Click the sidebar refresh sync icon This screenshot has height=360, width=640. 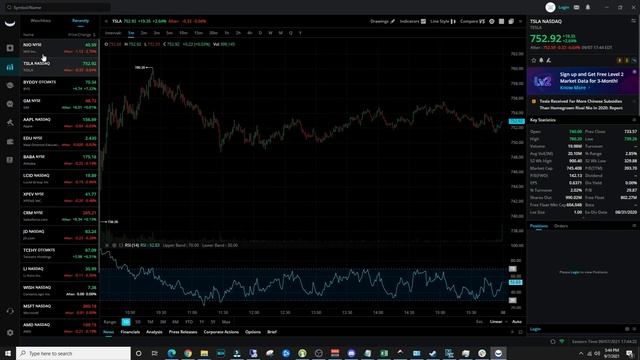click(x=10, y=311)
